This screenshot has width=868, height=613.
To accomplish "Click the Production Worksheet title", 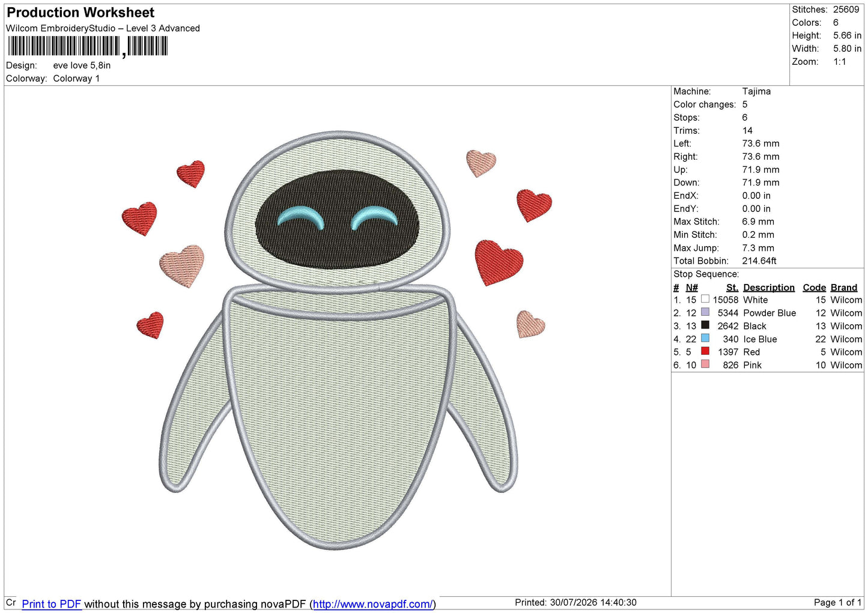I will click(x=80, y=13).
